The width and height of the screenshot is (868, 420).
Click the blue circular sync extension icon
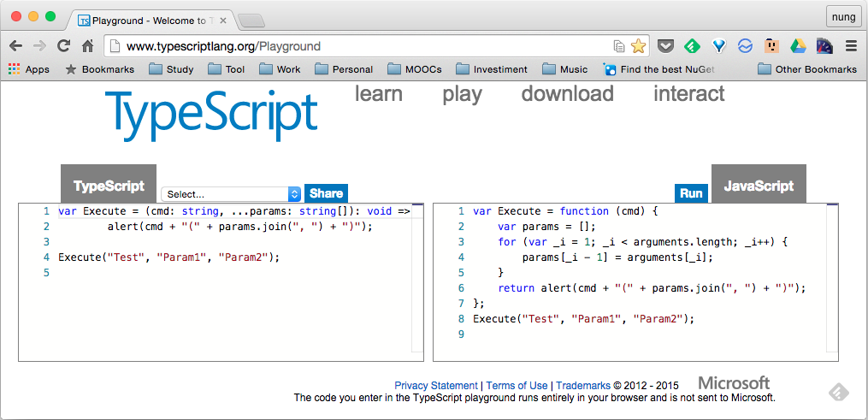click(x=745, y=46)
